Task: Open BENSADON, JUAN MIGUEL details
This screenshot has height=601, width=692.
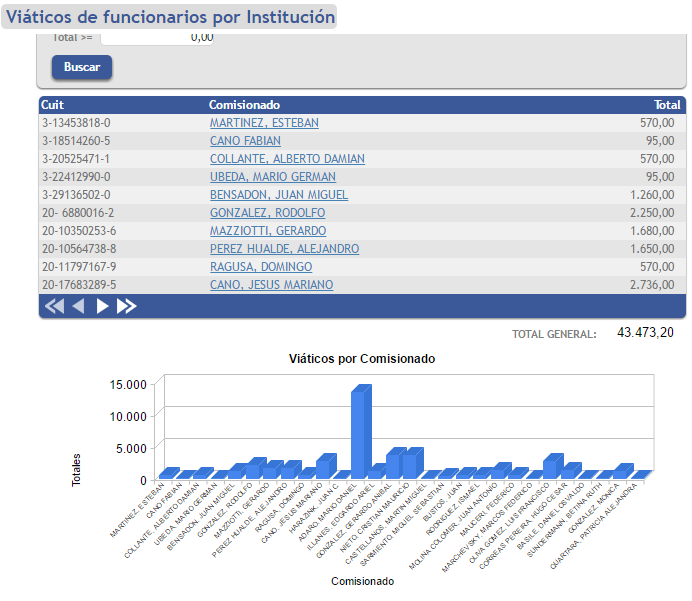Action: click(x=278, y=195)
